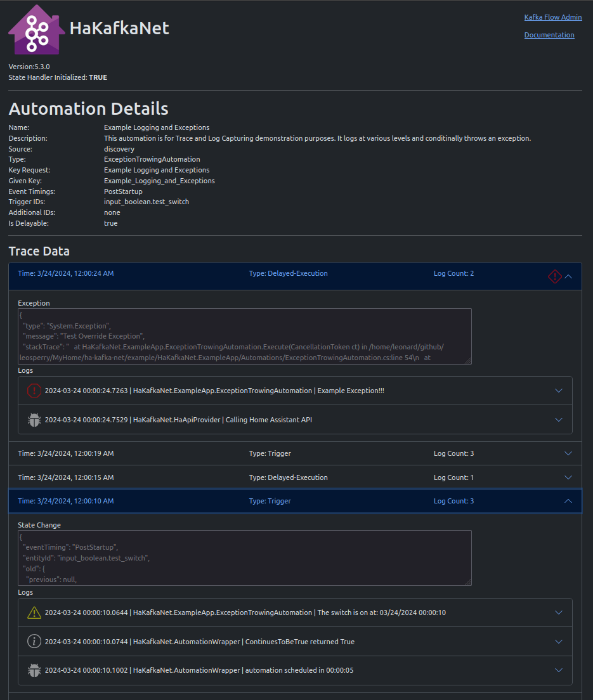This screenshot has width=593, height=700.
Task: Click 'Log Count: 1' text
Action: (x=453, y=477)
